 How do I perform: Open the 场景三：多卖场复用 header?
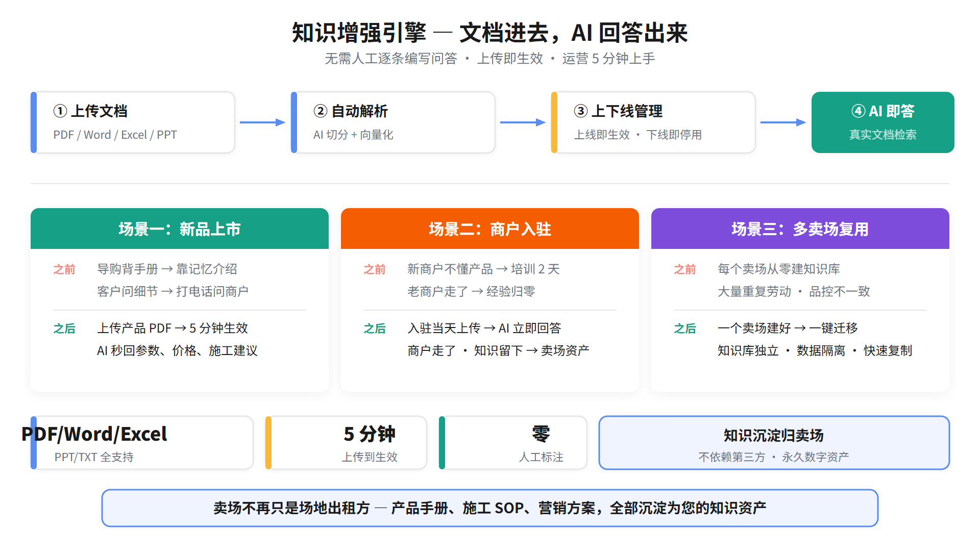[800, 229]
